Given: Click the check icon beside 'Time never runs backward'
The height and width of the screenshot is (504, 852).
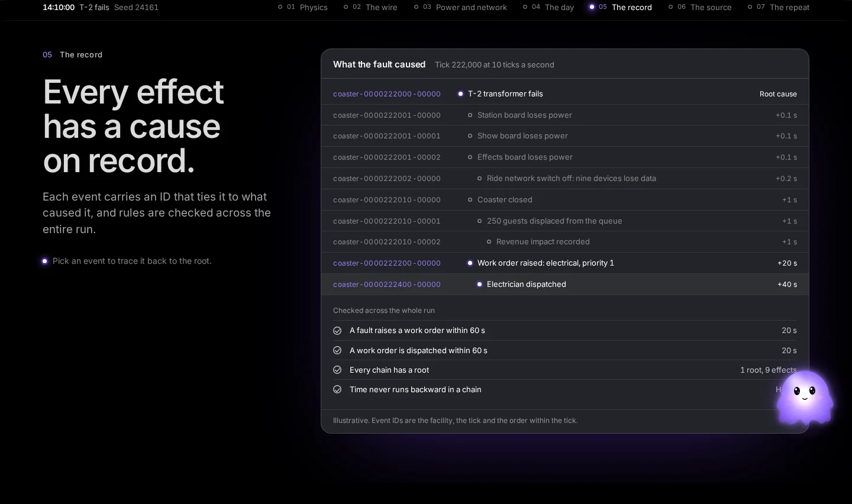Looking at the screenshot, I should [x=337, y=389].
